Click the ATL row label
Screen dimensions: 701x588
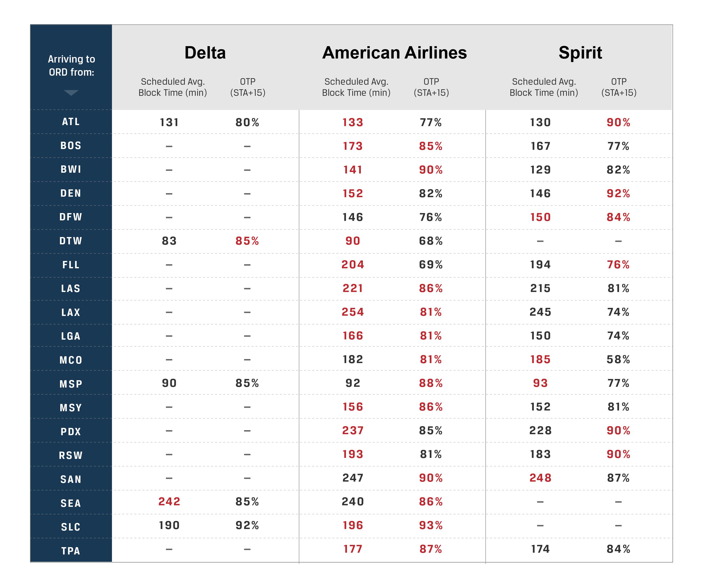point(71,122)
